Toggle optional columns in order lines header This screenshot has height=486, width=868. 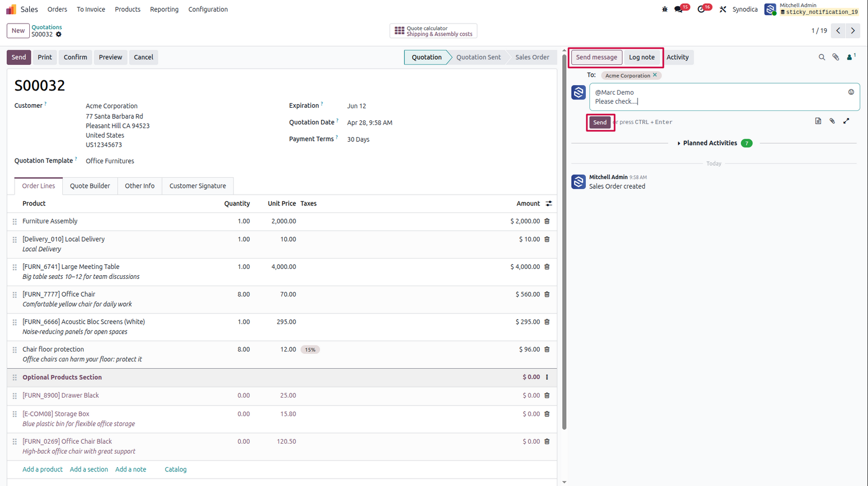click(x=548, y=204)
